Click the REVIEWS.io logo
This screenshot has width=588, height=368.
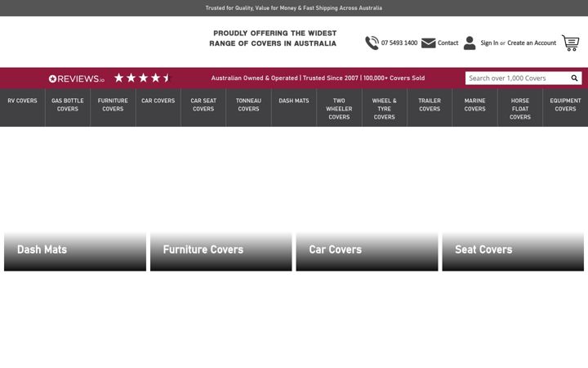pyautogui.click(x=77, y=79)
